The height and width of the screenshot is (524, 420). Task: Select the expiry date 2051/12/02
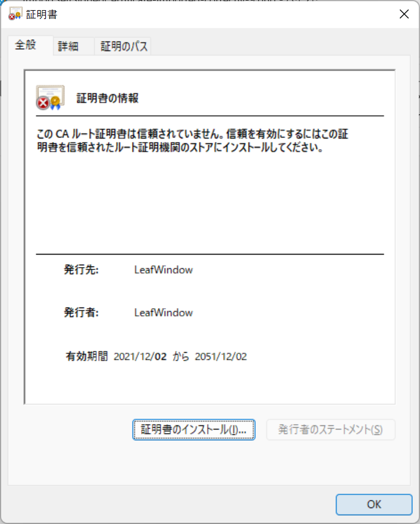click(x=221, y=357)
